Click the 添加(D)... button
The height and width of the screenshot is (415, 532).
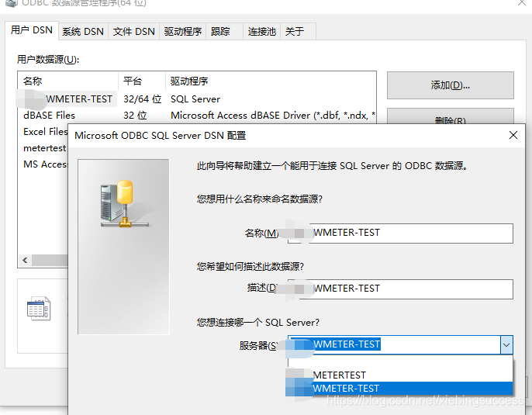[451, 85]
